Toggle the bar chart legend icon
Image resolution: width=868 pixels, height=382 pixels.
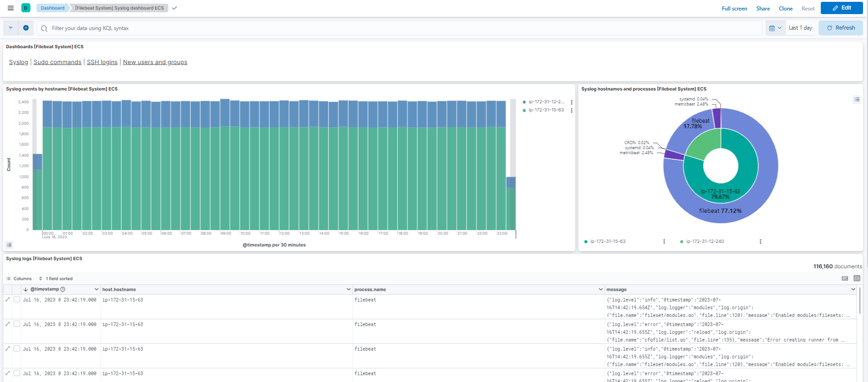coord(9,245)
